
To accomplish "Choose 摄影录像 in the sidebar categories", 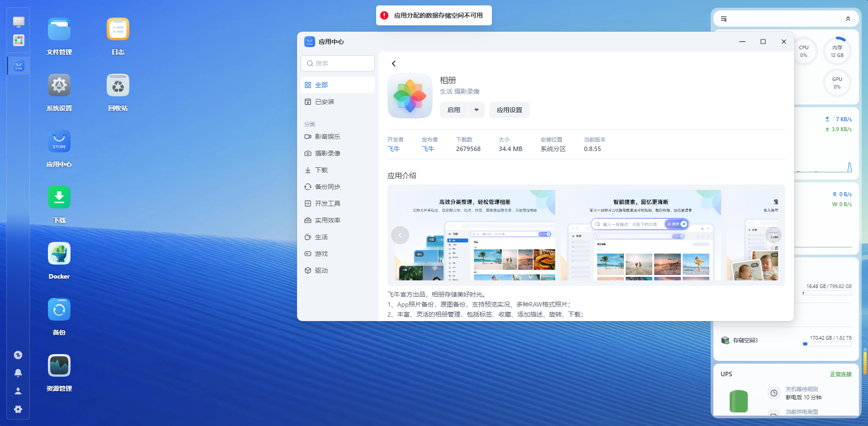I will (338, 153).
